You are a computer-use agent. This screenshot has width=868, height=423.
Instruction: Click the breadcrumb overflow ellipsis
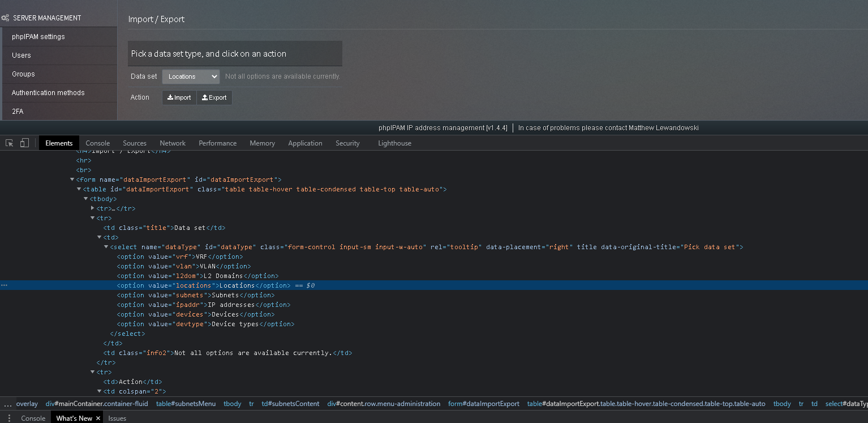[7, 404]
